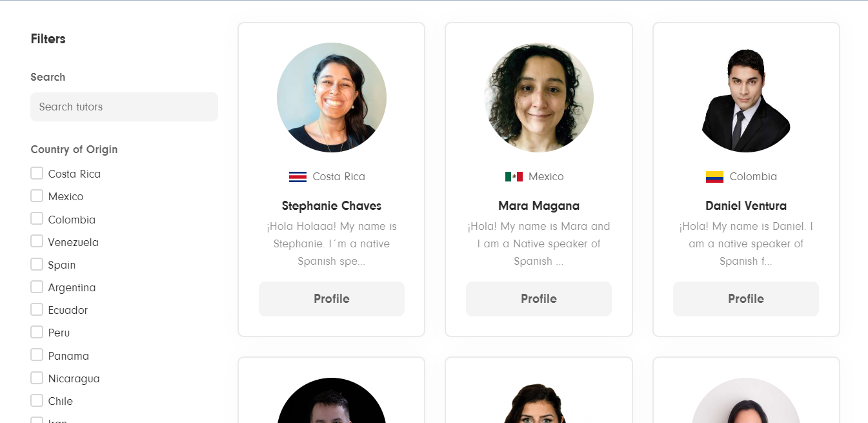This screenshot has height=423, width=868.
Task: Focus the Search tutors input field
Action: click(x=124, y=107)
